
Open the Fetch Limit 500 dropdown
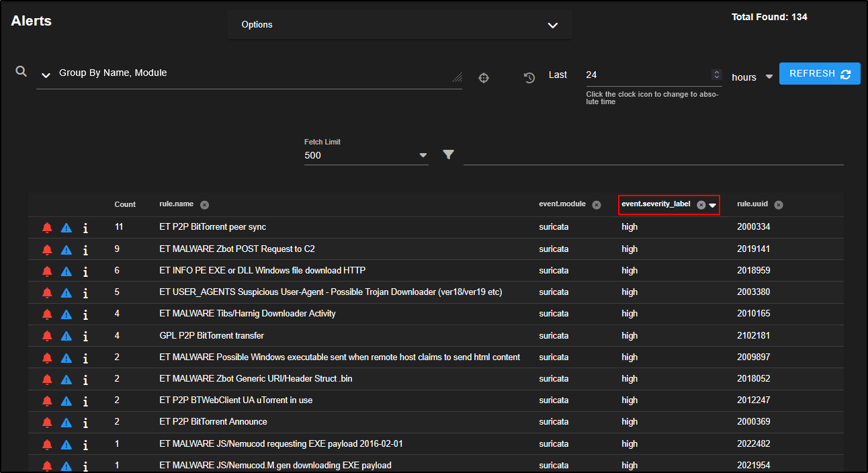pyautogui.click(x=423, y=155)
